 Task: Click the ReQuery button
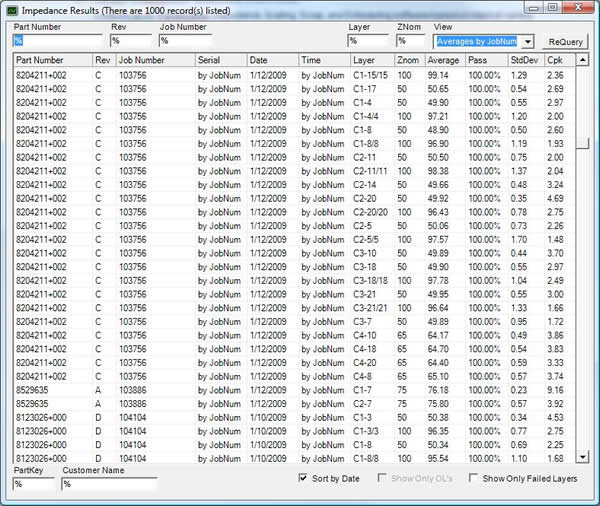tap(565, 42)
